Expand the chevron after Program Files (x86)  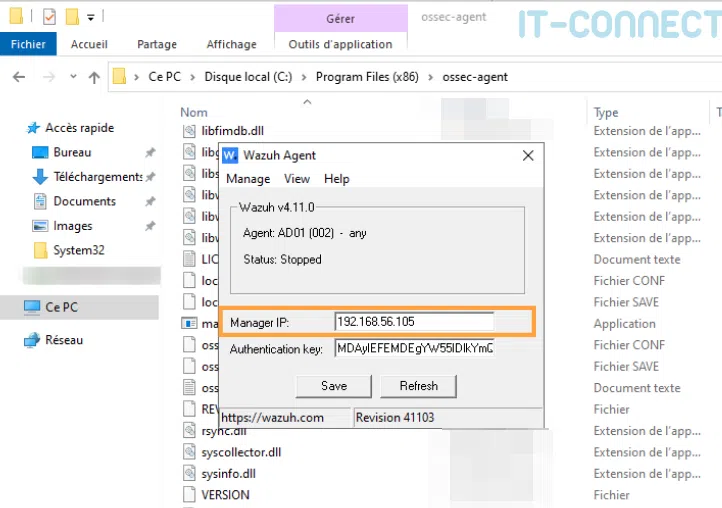(431, 77)
